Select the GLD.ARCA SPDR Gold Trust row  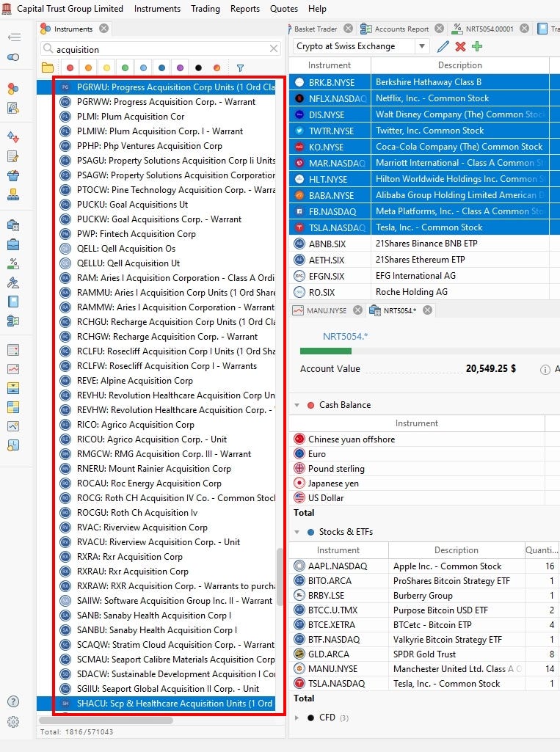pyautogui.click(x=424, y=654)
